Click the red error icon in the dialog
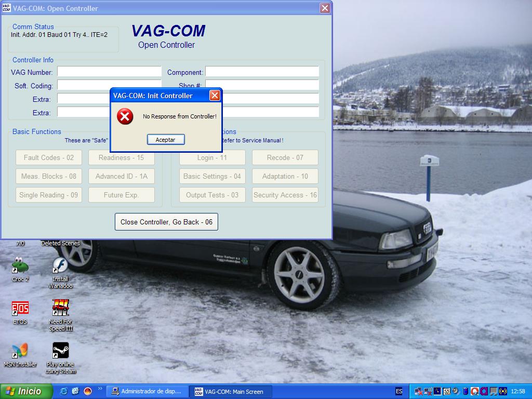The height and width of the screenshot is (399, 532). [x=125, y=116]
